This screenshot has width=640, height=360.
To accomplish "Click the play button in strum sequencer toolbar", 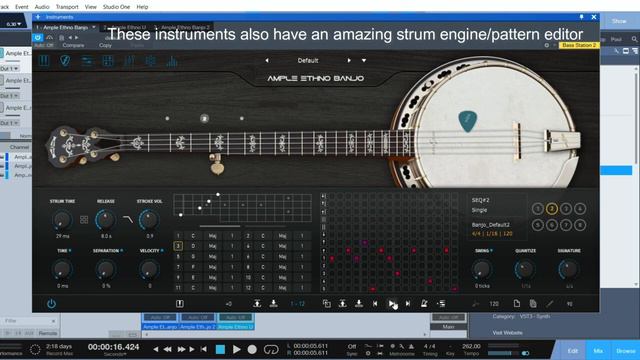I will click(391, 304).
